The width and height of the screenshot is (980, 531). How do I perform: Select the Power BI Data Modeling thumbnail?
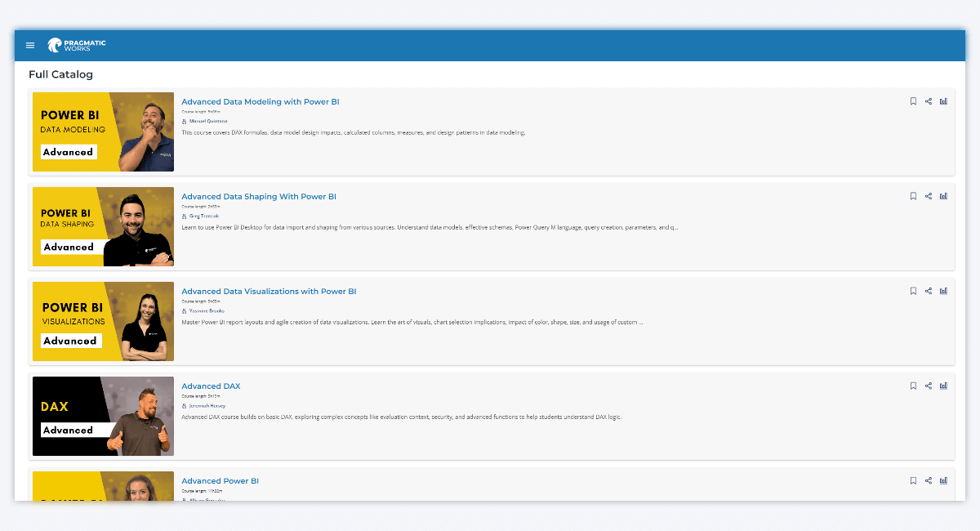[x=103, y=132]
